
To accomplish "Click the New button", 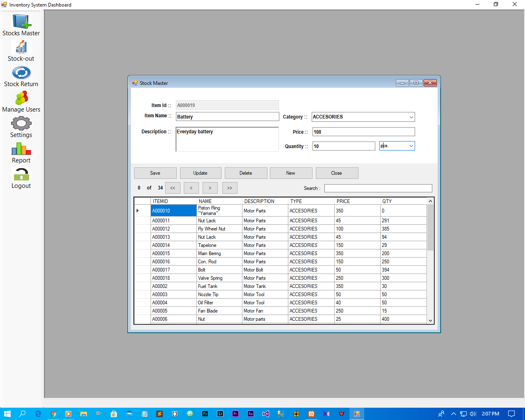I will (x=291, y=173).
